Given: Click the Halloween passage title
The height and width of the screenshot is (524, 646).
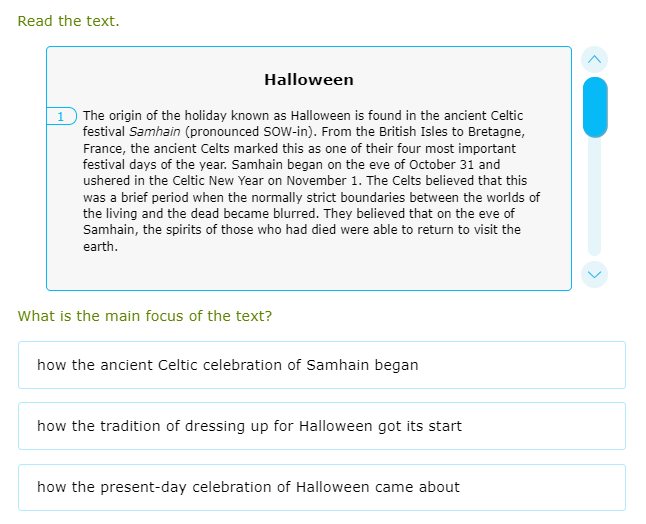Looking at the screenshot, I should coord(309,80).
